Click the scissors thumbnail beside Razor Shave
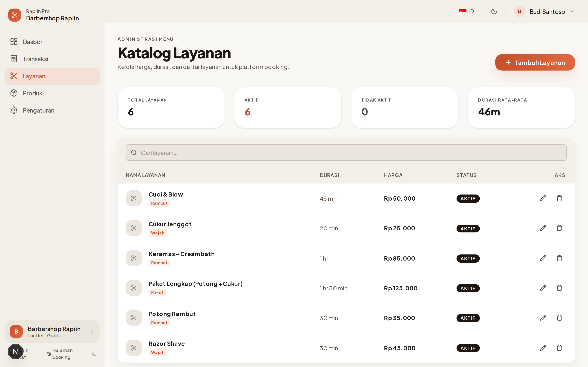Viewport: 588px width, 367px height. (x=134, y=348)
